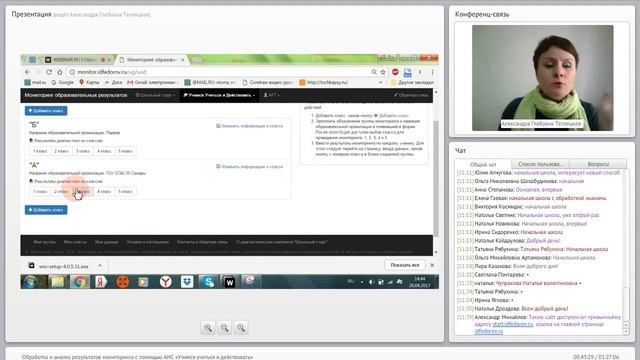The width and height of the screenshot is (640, 360).
Task: Reload the page with Chrome's refresh icon
Action: pyautogui.click(x=49, y=72)
